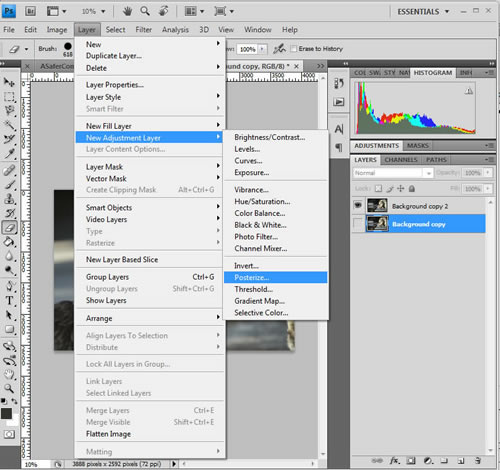Viewport: 500px width, 470px height.
Task: Choose Flatten Image
Action: coord(150,434)
